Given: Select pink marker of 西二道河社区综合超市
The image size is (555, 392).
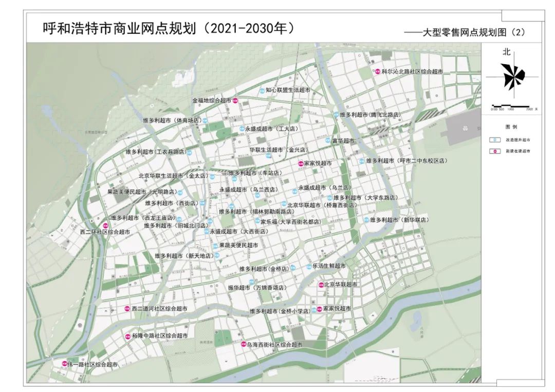Looking at the screenshot, I should pyautogui.click(x=127, y=309).
